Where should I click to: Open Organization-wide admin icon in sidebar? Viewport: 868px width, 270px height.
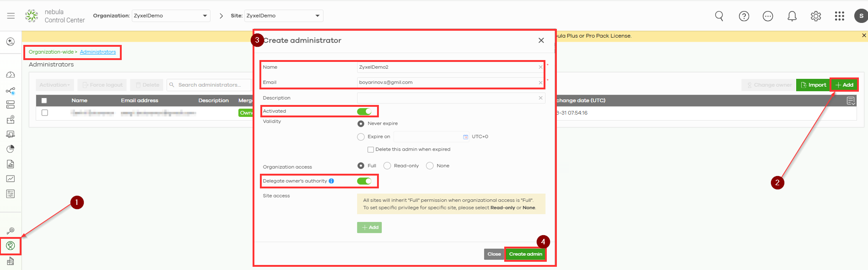click(11, 246)
